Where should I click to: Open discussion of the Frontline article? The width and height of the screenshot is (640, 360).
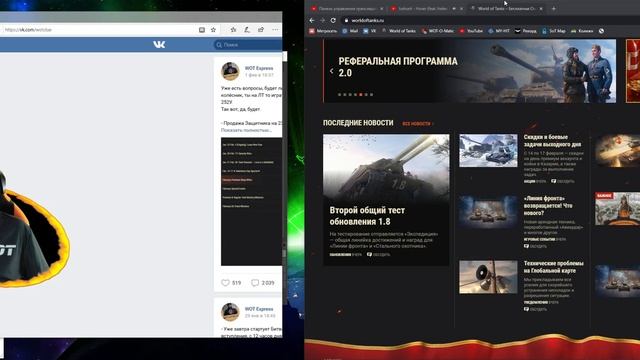click(x=535, y=246)
